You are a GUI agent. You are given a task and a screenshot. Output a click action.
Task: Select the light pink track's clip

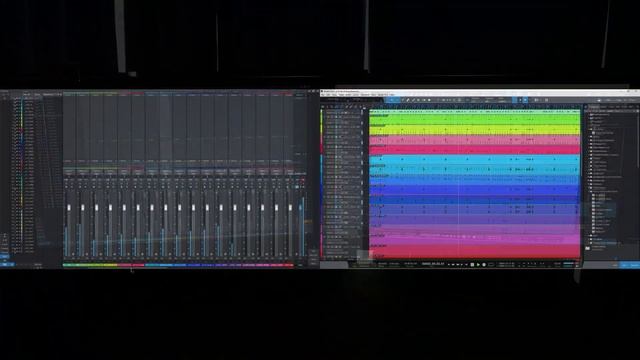coord(474,140)
